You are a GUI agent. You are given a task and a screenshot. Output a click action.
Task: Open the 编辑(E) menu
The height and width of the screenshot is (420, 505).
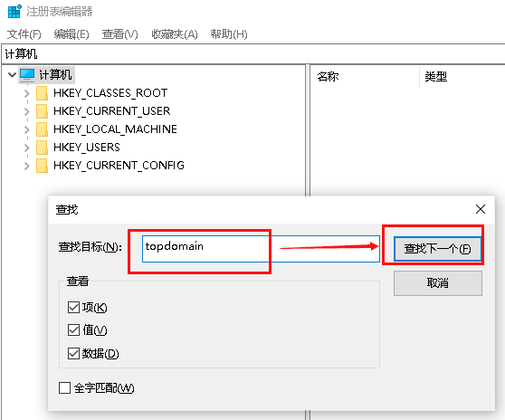coord(71,34)
